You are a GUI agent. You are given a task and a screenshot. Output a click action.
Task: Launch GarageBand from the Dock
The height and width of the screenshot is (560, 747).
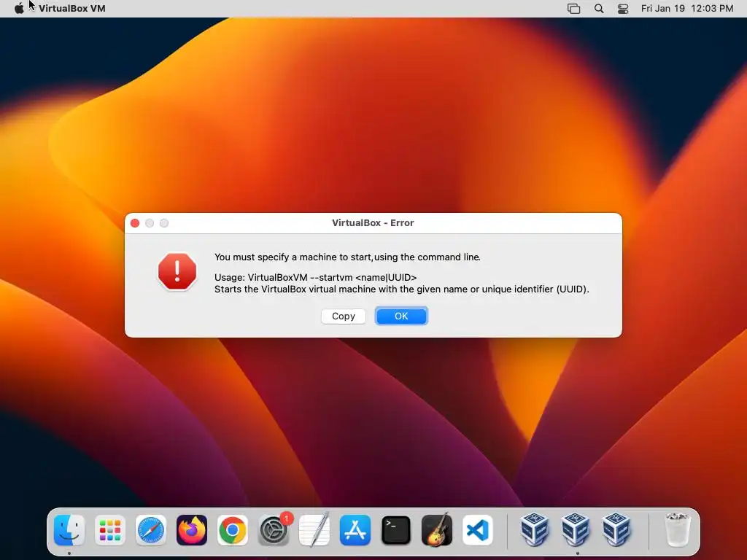tap(437, 530)
